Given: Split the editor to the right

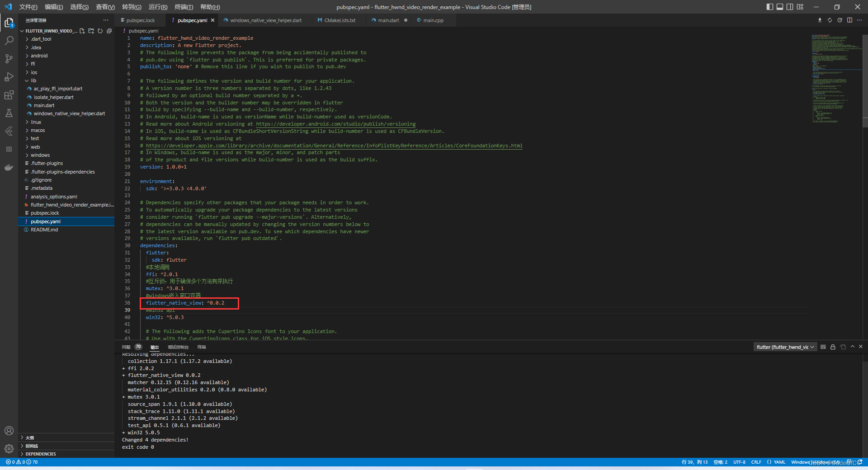Looking at the screenshot, I should click(849, 20).
